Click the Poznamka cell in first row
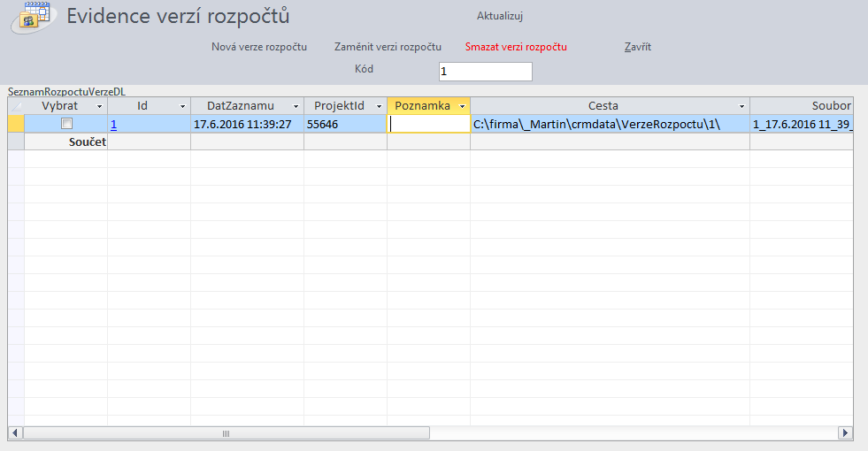Screen dimensions: 868x451 (428, 125)
